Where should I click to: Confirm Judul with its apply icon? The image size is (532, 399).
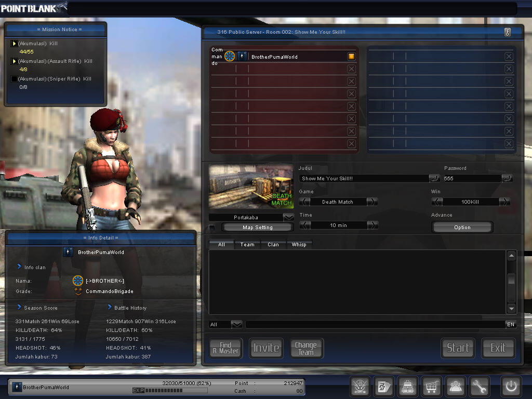tap(434, 178)
